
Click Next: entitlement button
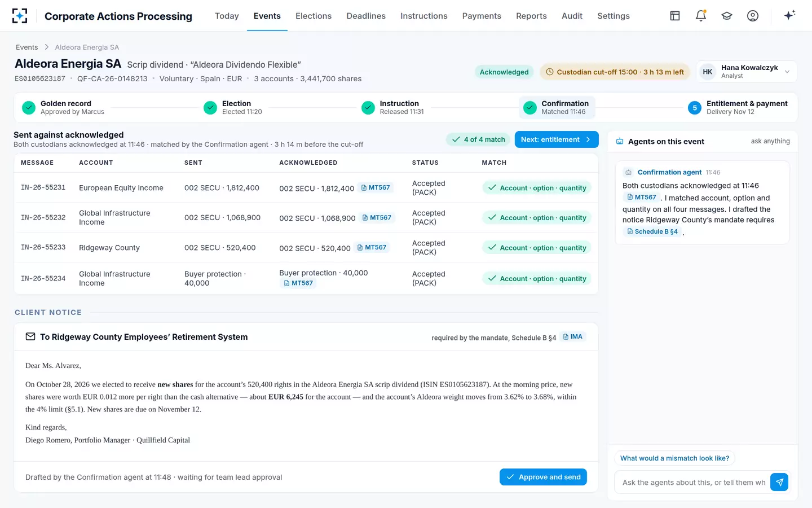click(557, 139)
